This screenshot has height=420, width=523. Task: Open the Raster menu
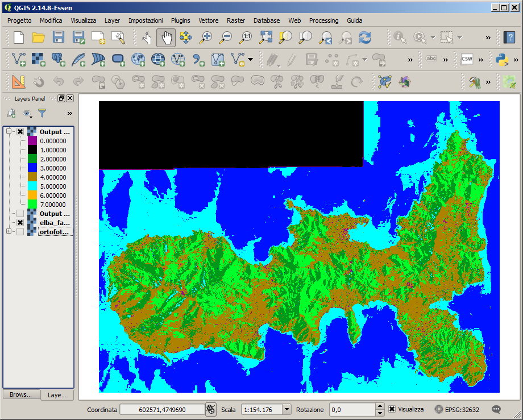pyautogui.click(x=235, y=20)
